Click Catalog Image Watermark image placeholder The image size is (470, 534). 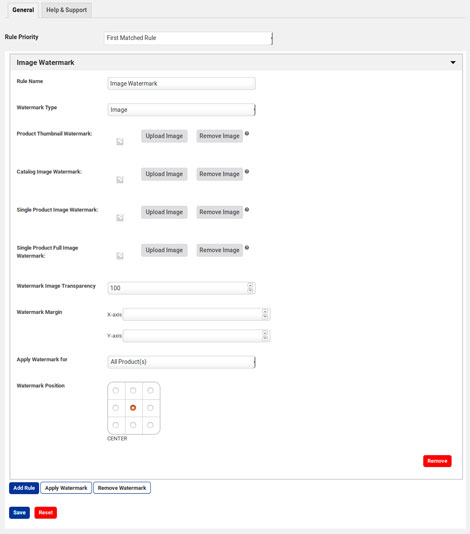(120, 179)
